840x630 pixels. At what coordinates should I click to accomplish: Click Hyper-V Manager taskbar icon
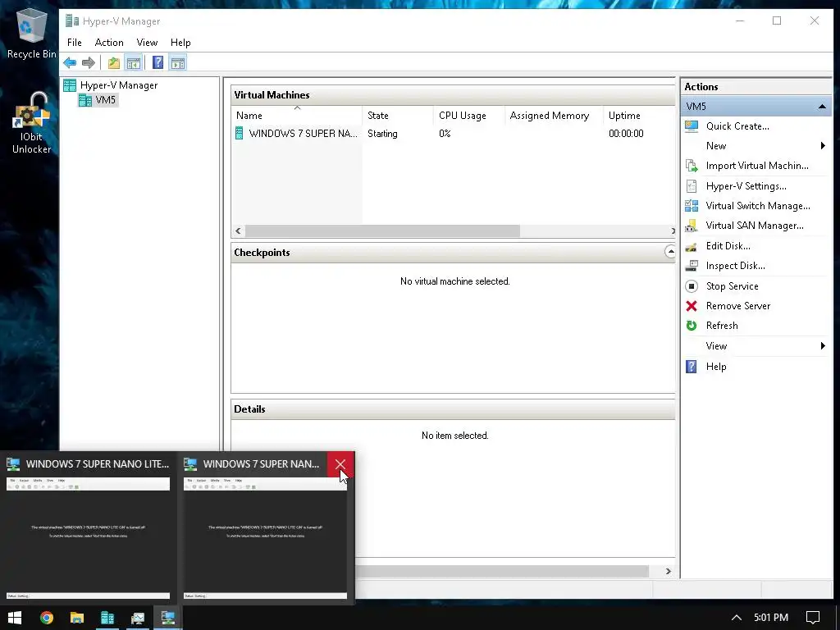[107, 618]
